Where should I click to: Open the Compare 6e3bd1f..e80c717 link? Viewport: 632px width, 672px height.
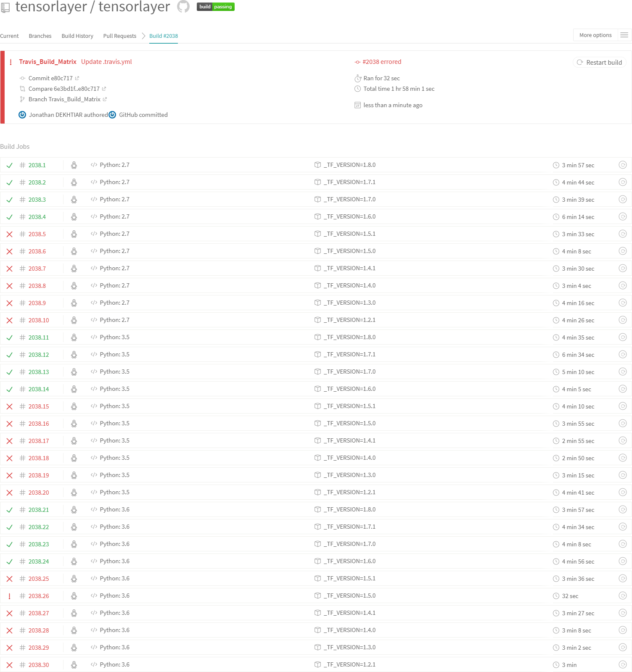(x=64, y=89)
